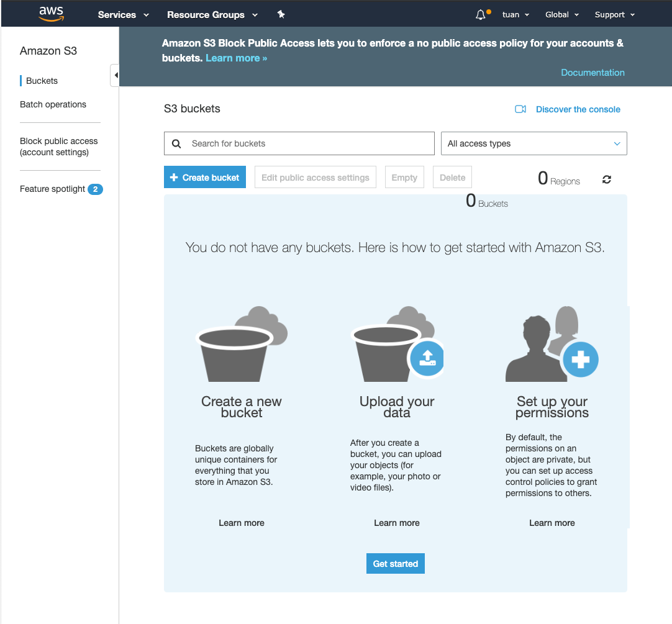Image resolution: width=672 pixels, height=624 pixels.
Task: Click Learn more under Set up your permissions
Action: 552,523
